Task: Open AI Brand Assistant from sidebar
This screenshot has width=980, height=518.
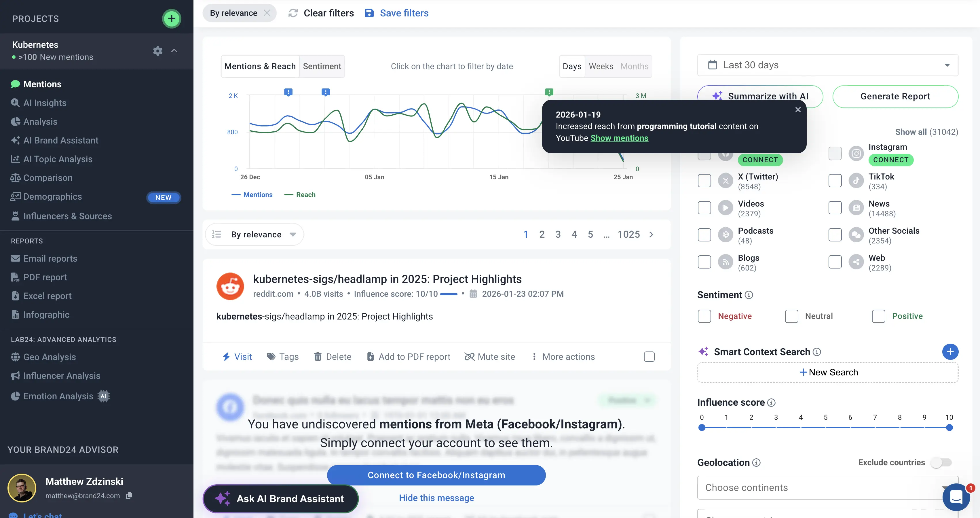Action: point(61,140)
